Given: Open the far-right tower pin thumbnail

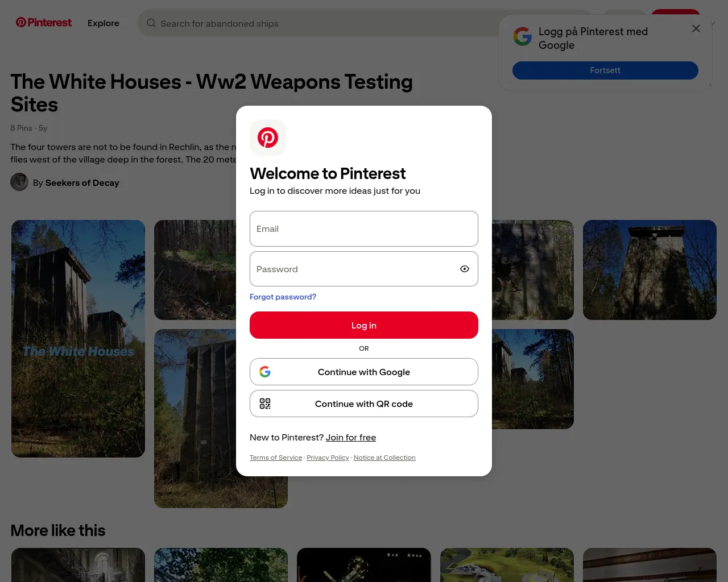Looking at the screenshot, I should (x=650, y=270).
